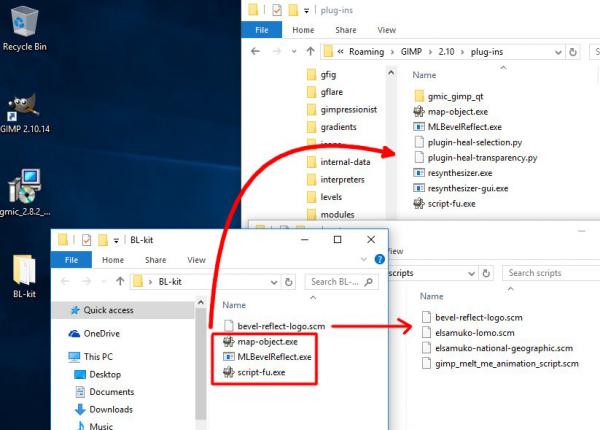Select internal-data folder in tree

[339, 162]
